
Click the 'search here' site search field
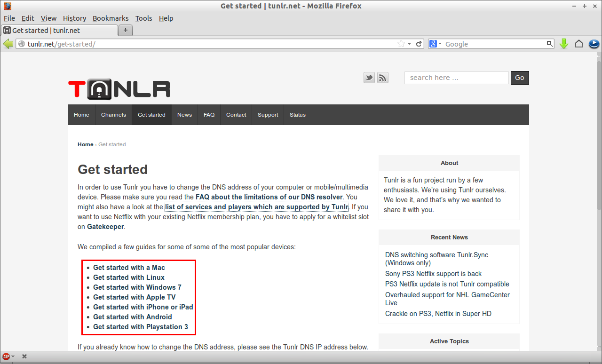coord(457,78)
